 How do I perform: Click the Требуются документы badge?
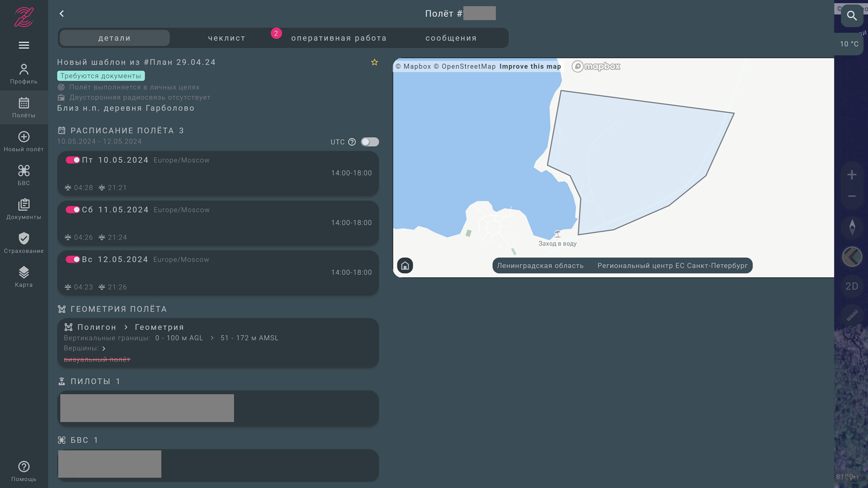click(x=101, y=76)
